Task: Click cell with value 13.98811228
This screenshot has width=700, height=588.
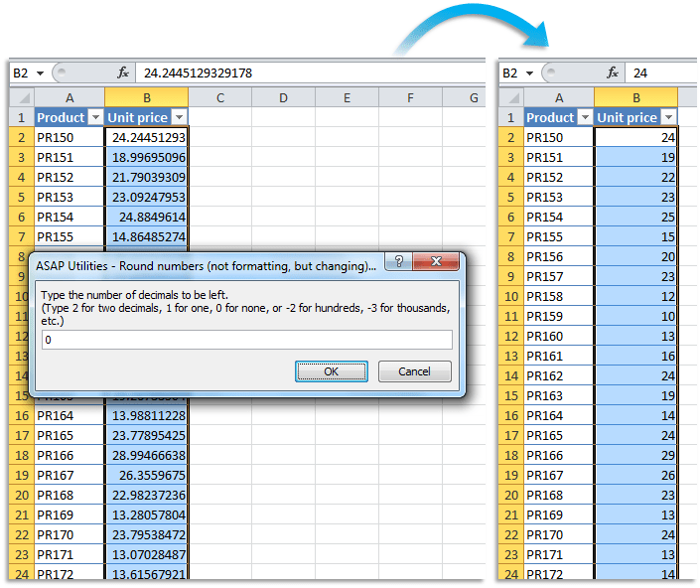Action: pos(146,415)
